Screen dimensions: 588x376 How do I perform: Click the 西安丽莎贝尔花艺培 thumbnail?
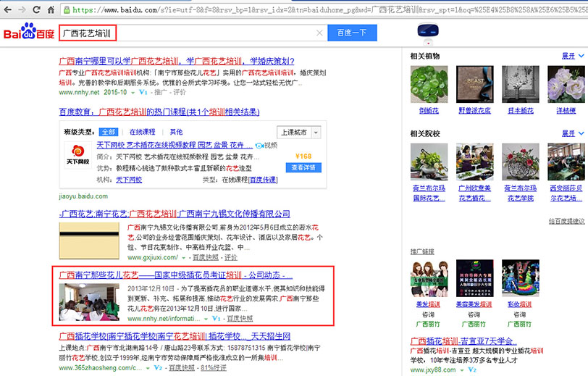coord(566,162)
